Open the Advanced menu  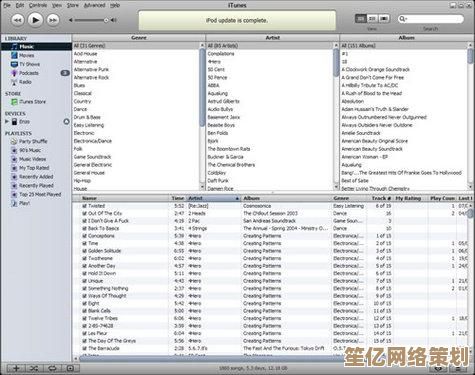coord(94,5)
